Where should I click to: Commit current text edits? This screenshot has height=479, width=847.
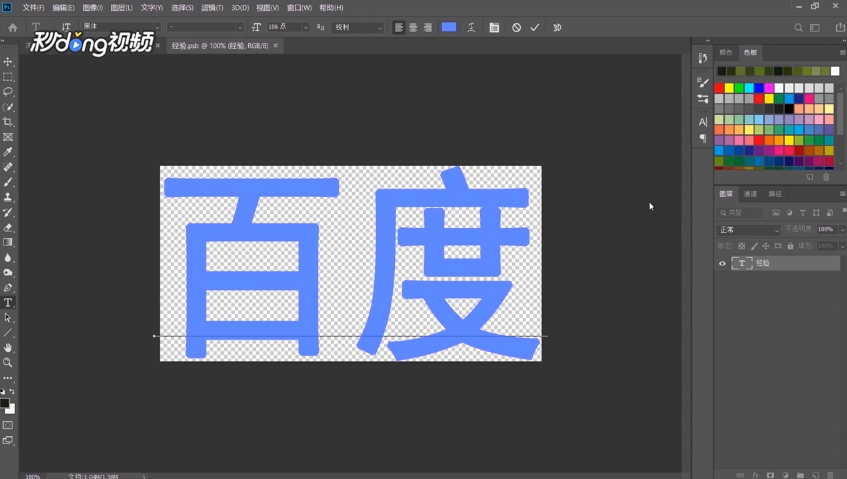535,28
